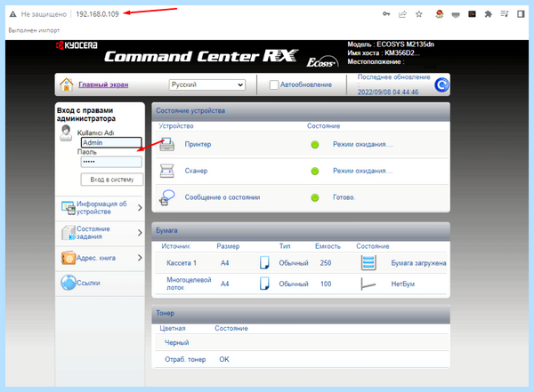Click the Выполнен импорт bookmark
Viewport: 534px width, 392px height.
tap(34, 30)
